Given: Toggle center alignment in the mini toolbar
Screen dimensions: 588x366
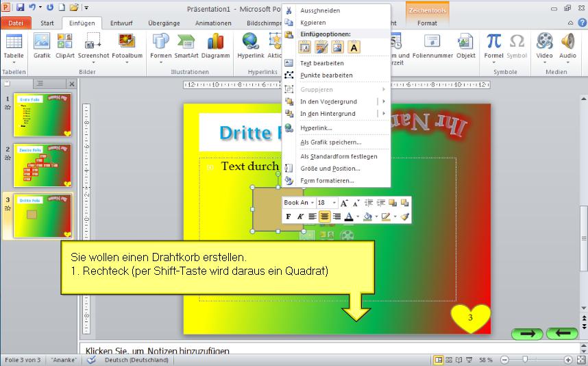Looking at the screenshot, I should point(325,217).
